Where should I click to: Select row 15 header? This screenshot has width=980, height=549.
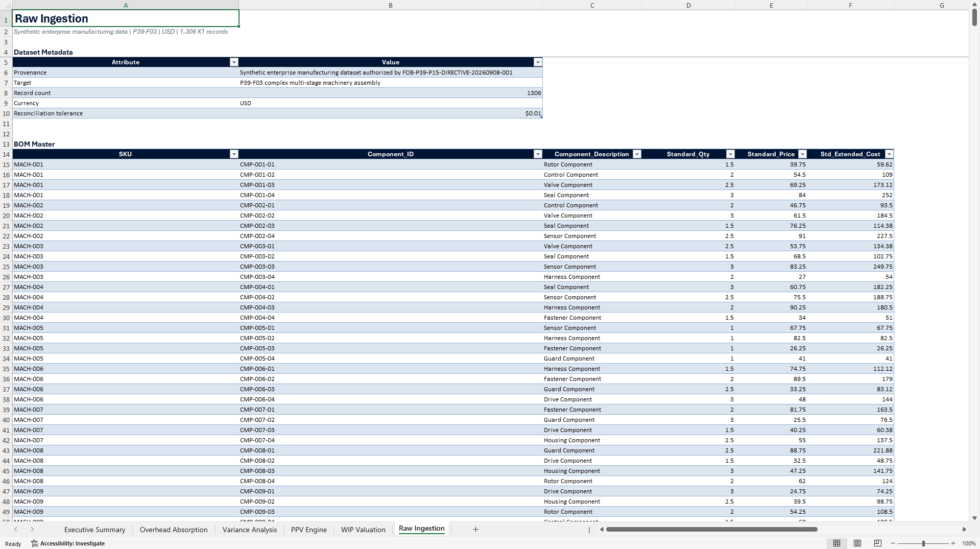click(x=6, y=164)
